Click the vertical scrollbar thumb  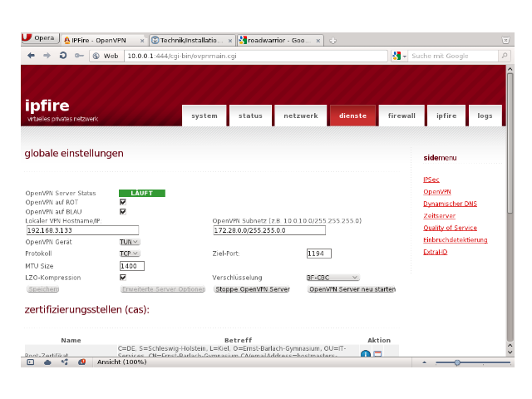[510, 143]
